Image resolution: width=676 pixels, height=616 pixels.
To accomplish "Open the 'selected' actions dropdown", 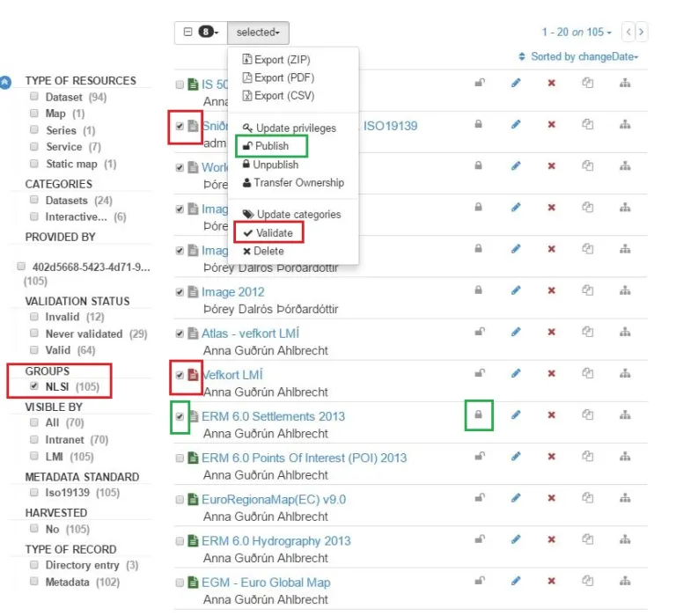I will tap(258, 33).
